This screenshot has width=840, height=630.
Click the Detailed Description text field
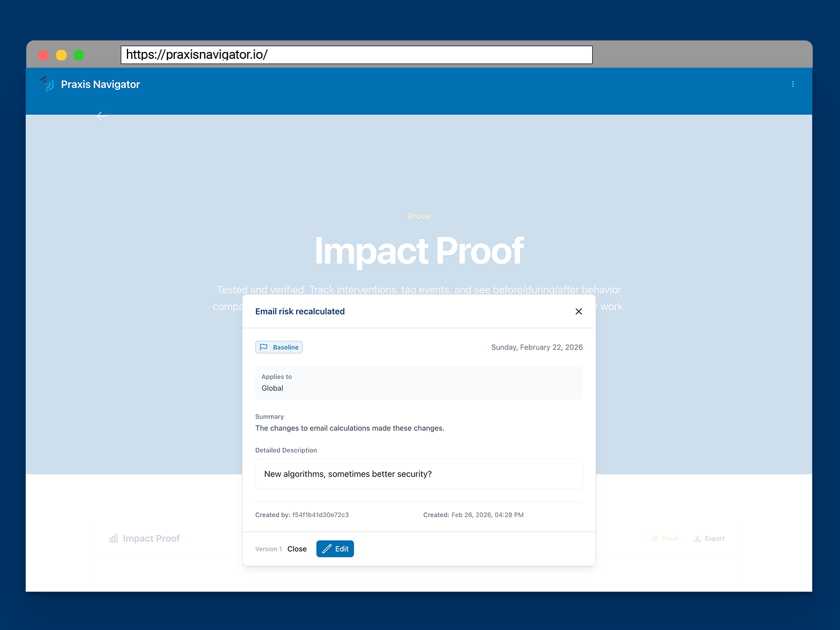[418, 474]
